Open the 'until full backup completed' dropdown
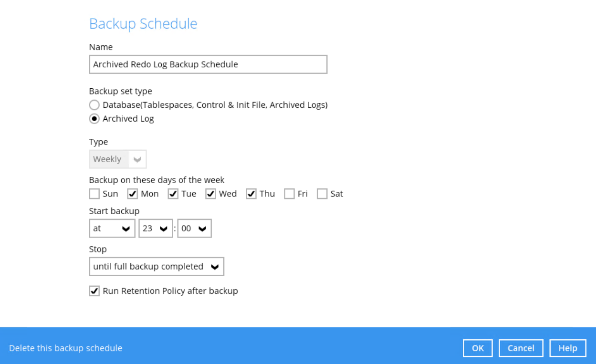Viewport: 596px width, 364px height. click(x=157, y=267)
